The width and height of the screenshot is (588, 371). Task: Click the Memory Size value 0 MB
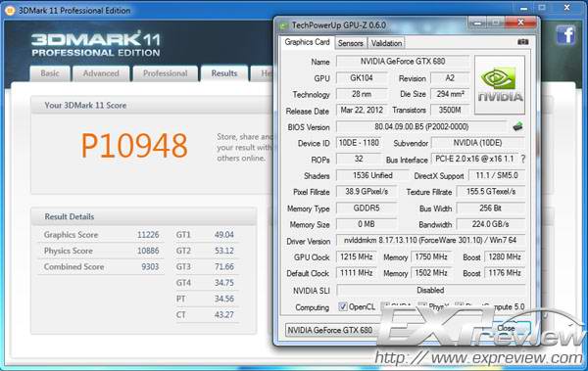coord(366,224)
